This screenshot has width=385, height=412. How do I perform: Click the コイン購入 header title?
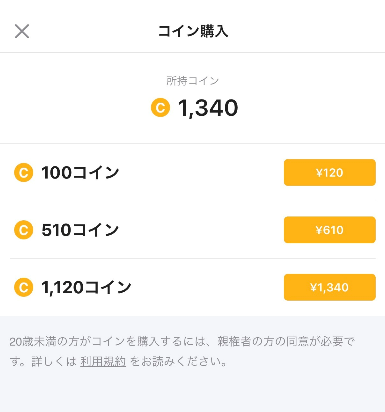pos(193,31)
